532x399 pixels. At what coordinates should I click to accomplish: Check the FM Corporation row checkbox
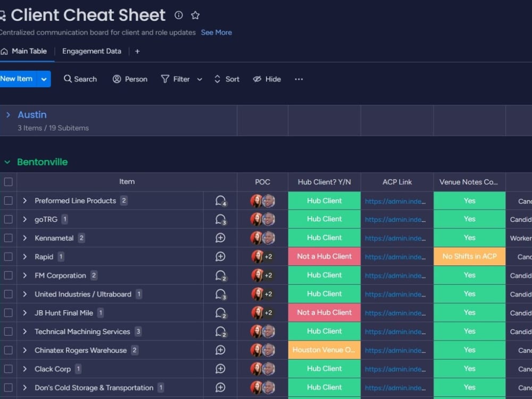click(x=9, y=276)
